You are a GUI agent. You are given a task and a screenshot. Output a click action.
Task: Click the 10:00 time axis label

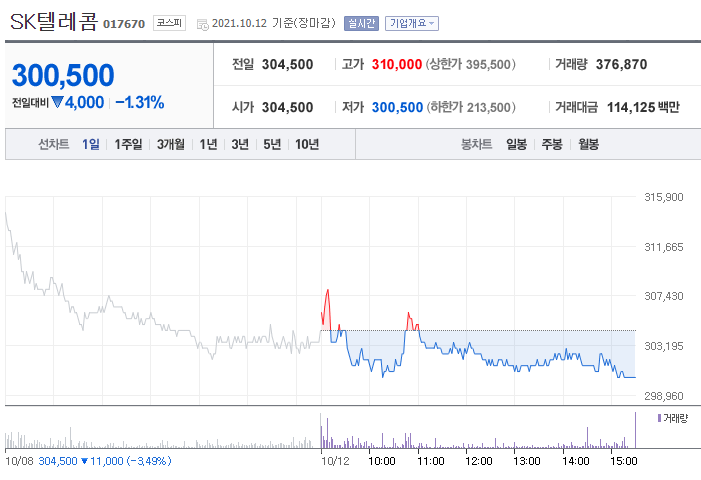382,461
